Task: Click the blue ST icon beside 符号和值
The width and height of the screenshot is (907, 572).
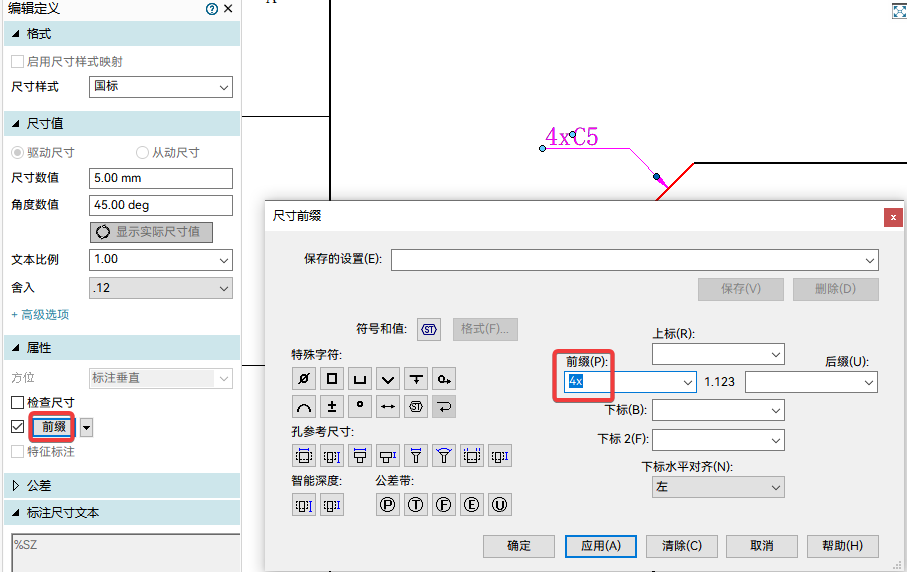Action: [429, 330]
